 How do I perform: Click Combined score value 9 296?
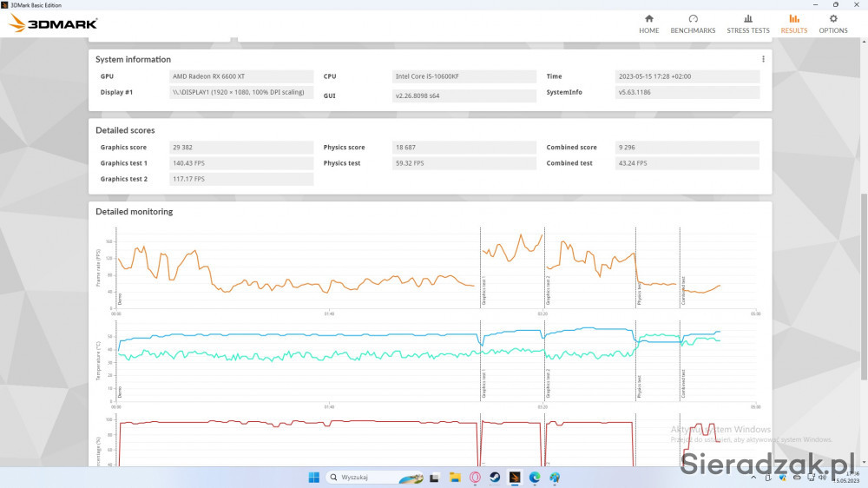[687, 148]
